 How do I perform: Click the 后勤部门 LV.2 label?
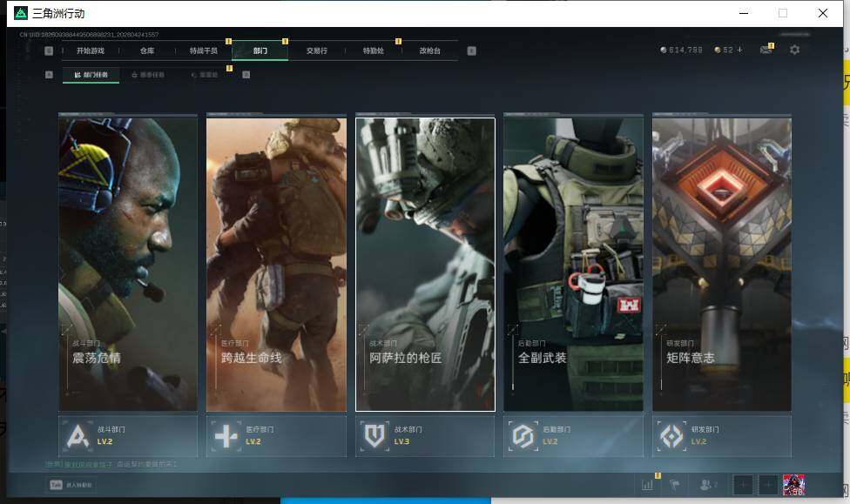550,441
